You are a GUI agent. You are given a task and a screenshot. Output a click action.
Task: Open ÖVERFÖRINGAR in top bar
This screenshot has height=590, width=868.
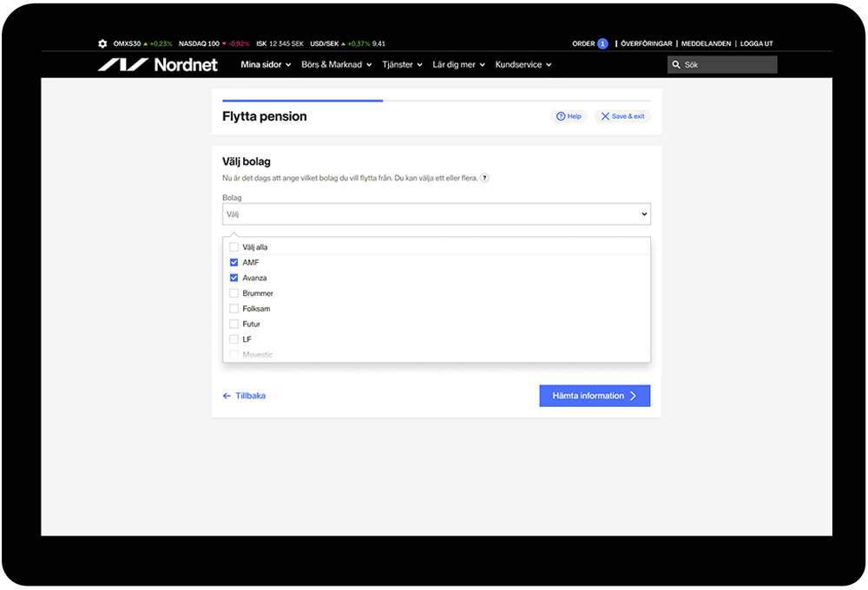[646, 43]
